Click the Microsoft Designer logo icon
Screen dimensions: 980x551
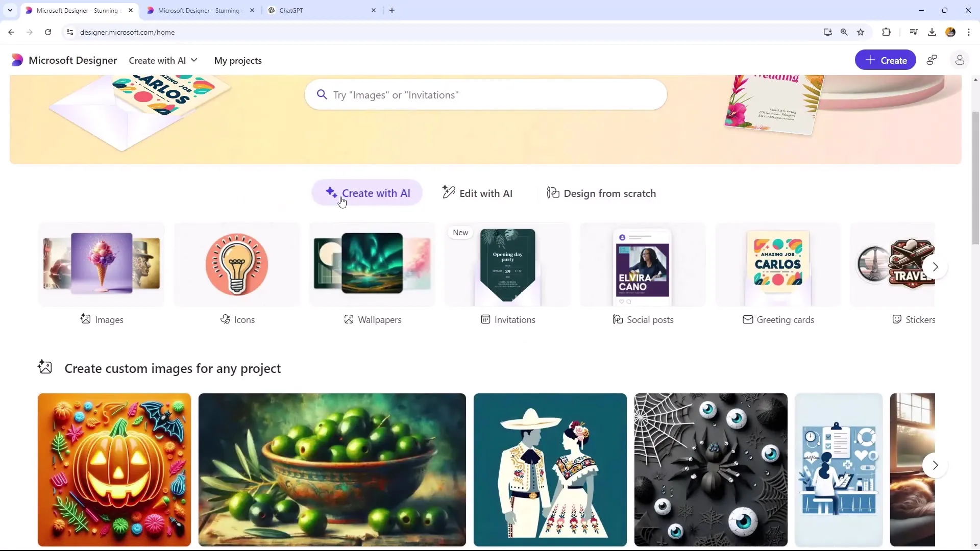[x=16, y=61]
